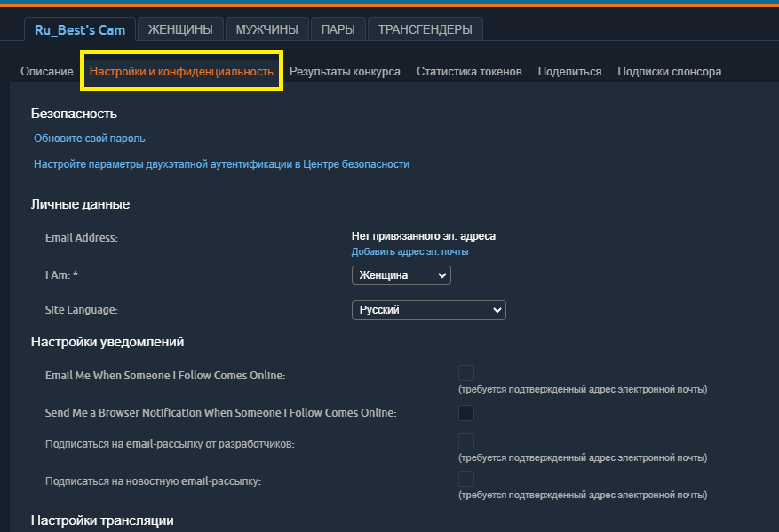Switch to the ЖЕНЩИНЫ tab
779x532 pixels.
point(179,28)
